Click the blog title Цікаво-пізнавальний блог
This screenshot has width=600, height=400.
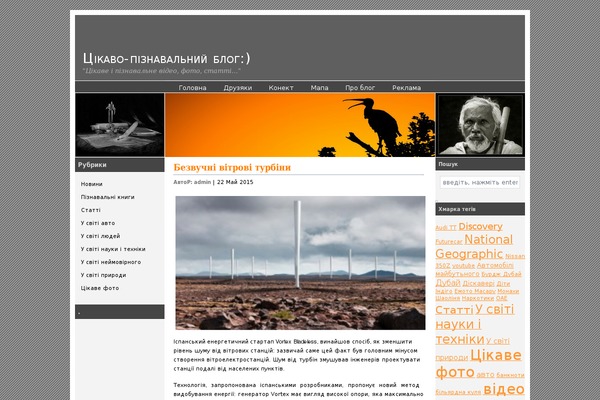(166, 59)
